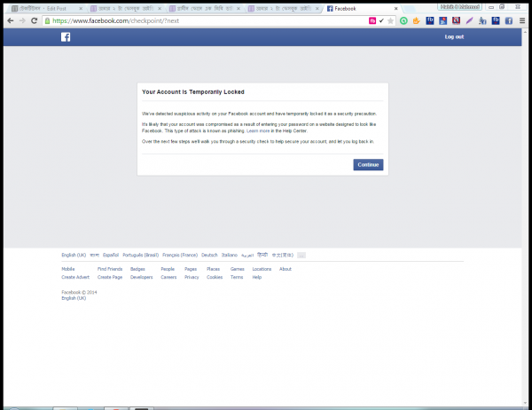Viewport: 532px width, 410px height.
Task: Switch language to Italiano
Action: (x=230, y=255)
